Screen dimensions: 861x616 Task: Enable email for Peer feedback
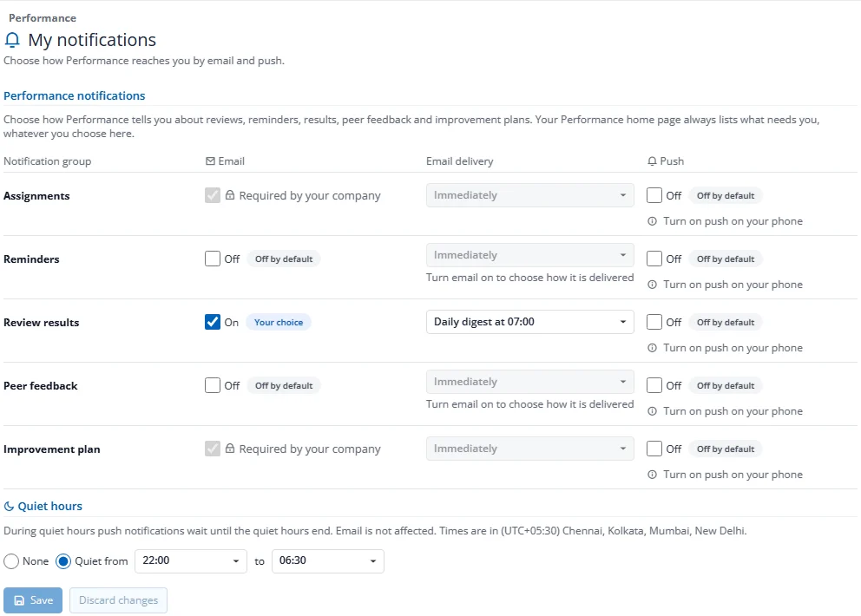click(213, 385)
